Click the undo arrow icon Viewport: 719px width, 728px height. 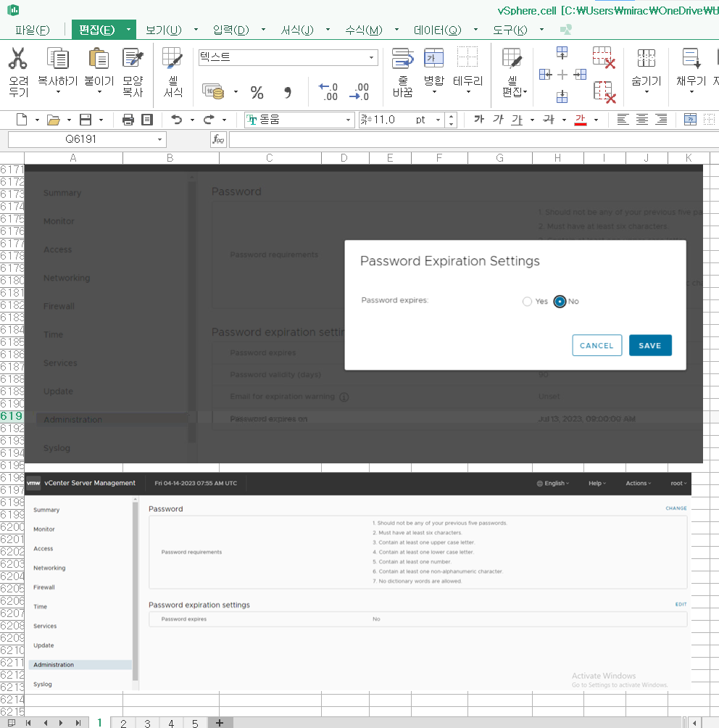coord(176,120)
